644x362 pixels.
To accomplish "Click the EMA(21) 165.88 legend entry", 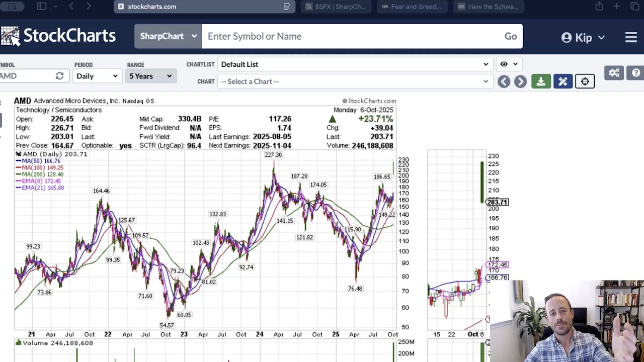I will click(40, 188).
